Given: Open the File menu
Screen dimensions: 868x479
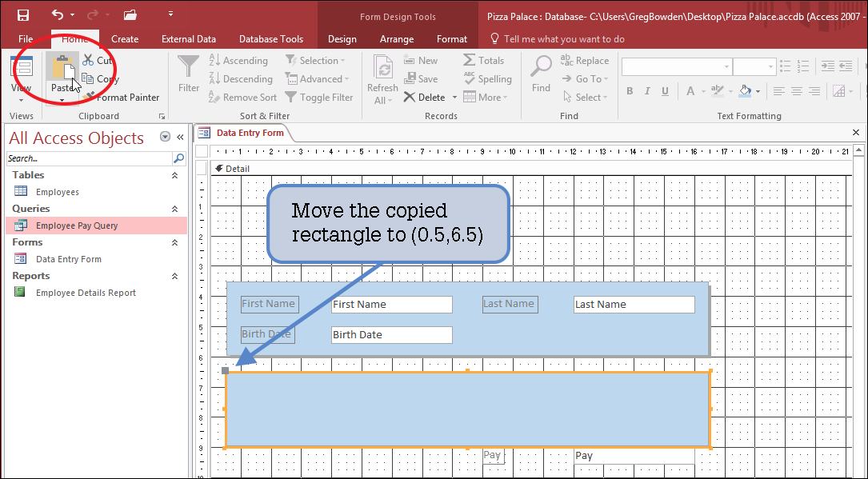Looking at the screenshot, I should coord(26,38).
